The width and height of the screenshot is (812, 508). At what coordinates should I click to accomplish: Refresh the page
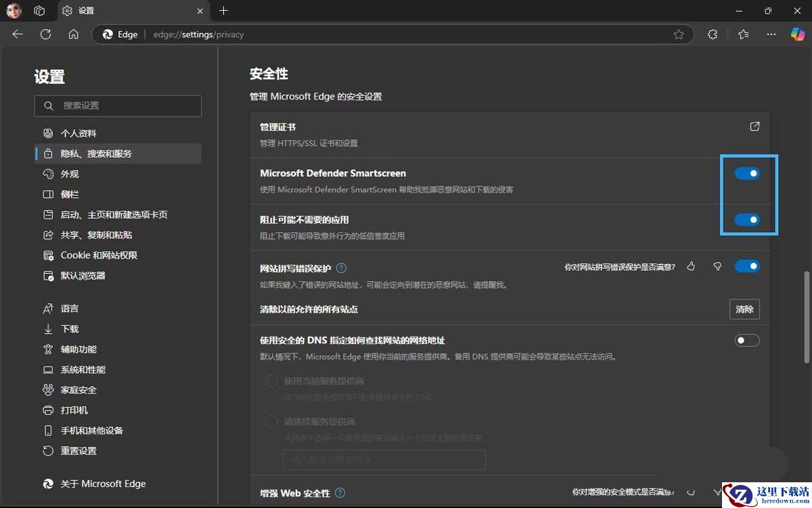pos(45,35)
